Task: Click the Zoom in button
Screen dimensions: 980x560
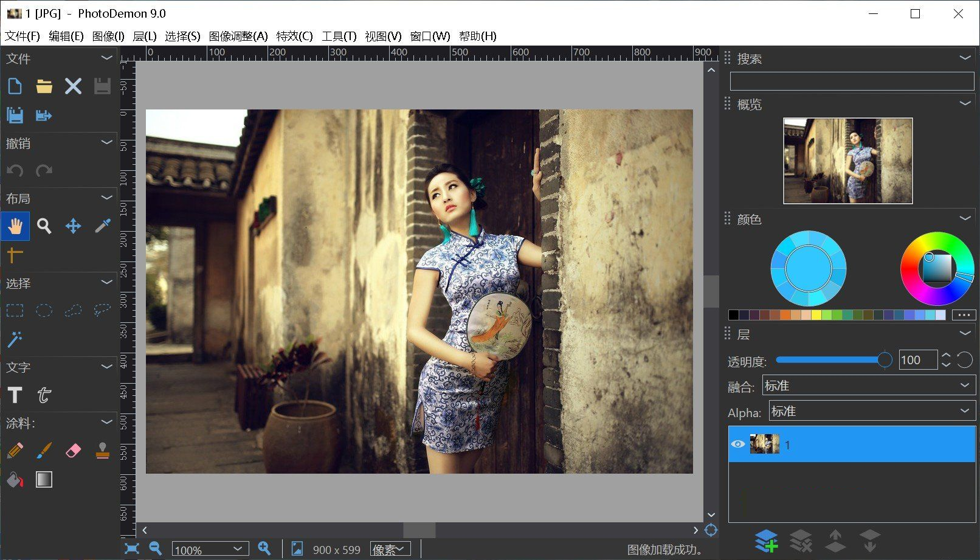Action: click(x=264, y=548)
